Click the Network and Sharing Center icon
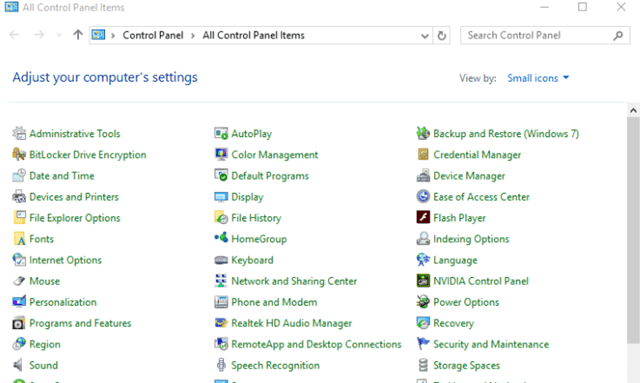Viewport: 640px width, 383px height. pos(221,281)
